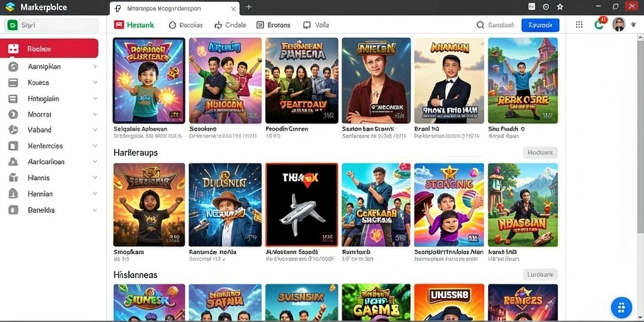Click the icon beside Hannis in sidebar
This screenshot has width=644, height=322.
13,178
